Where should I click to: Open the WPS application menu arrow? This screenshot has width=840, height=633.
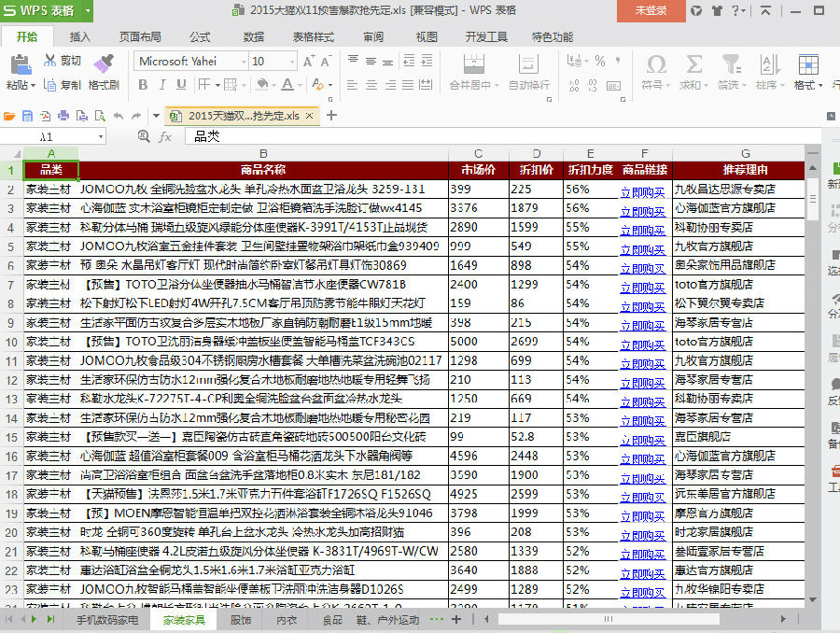88,10
